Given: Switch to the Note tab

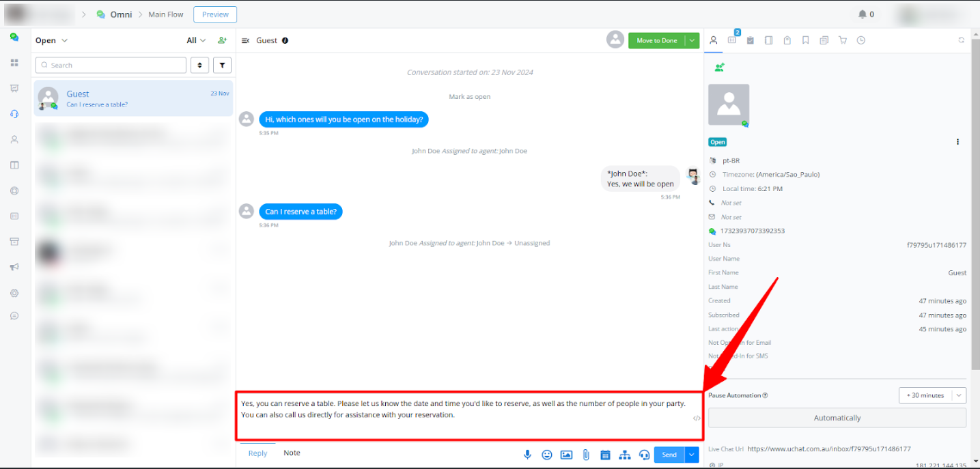Looking at the screenshot, I should click(292, 453).
